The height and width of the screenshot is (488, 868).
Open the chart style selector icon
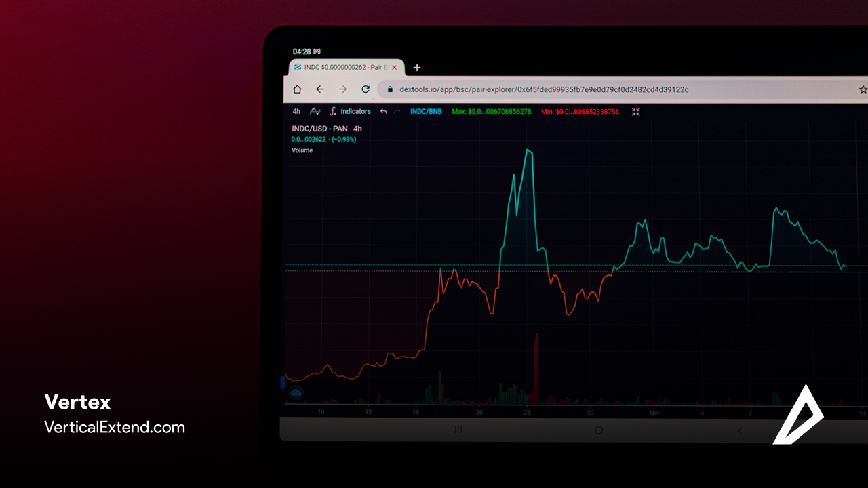(315, 111)
